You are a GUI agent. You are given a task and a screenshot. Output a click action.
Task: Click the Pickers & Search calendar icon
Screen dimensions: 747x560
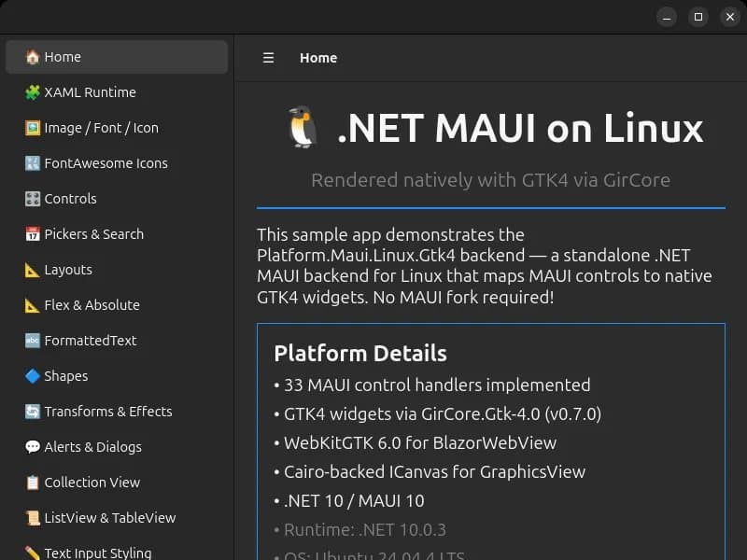coord(30,234)
